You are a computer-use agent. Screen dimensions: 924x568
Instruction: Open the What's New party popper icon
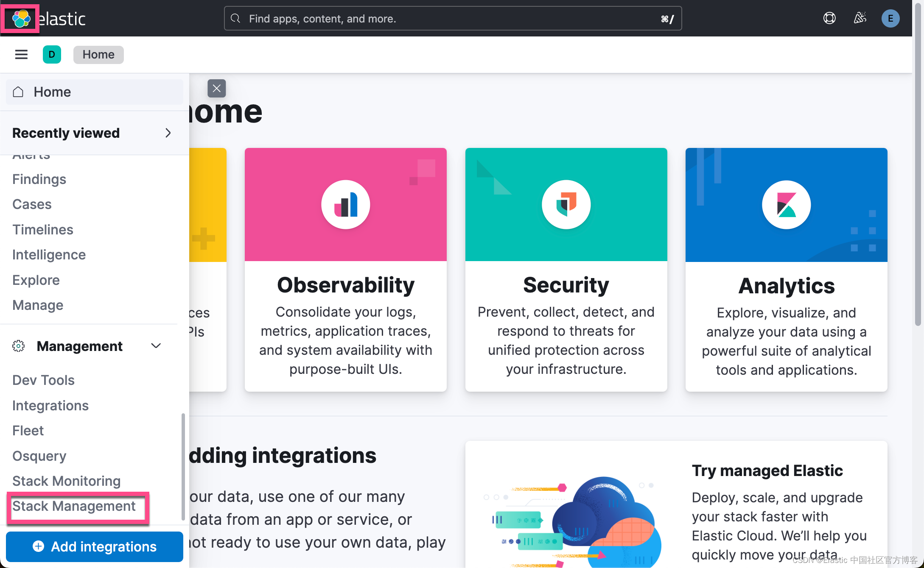pos(860,18)
